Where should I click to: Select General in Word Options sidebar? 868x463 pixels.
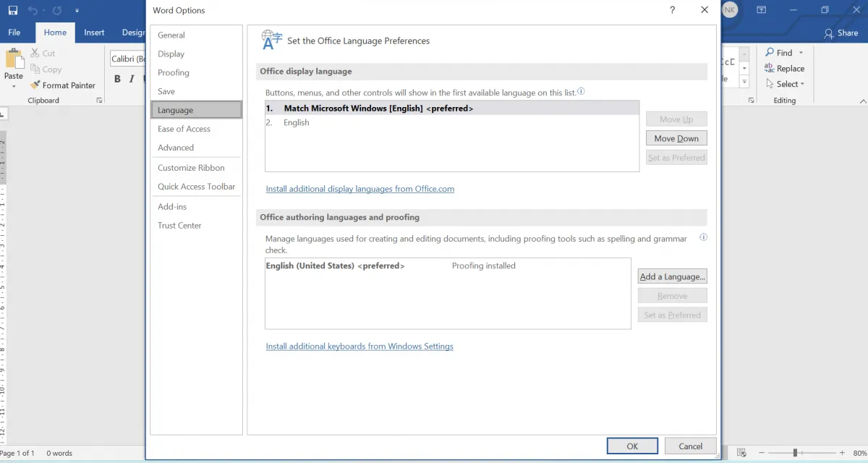coord(196,35)
